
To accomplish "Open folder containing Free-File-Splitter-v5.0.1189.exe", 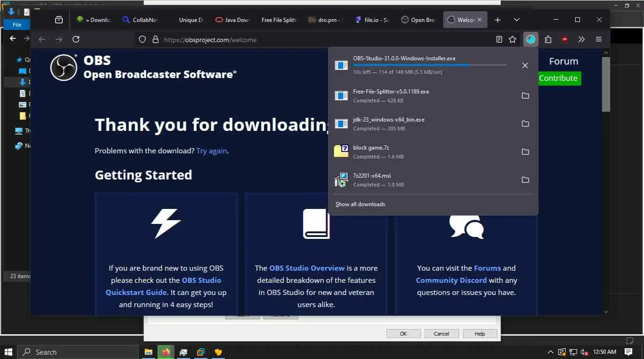I will pyautogui.click(x=525, y=96).
